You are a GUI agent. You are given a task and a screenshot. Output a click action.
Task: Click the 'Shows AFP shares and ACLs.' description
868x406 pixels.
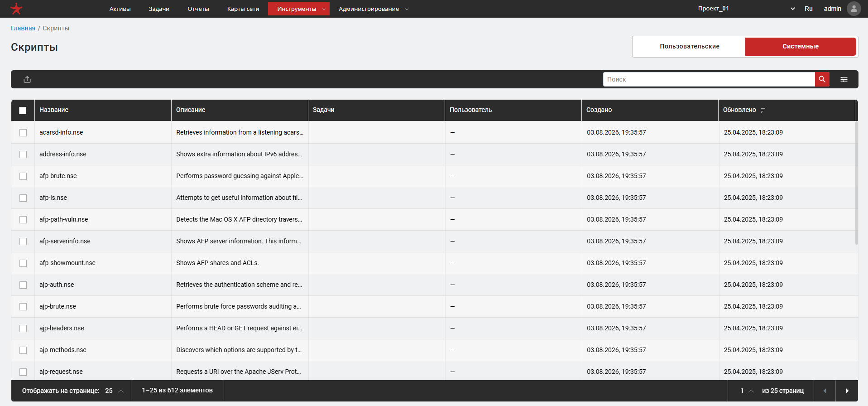coord(217,263)
